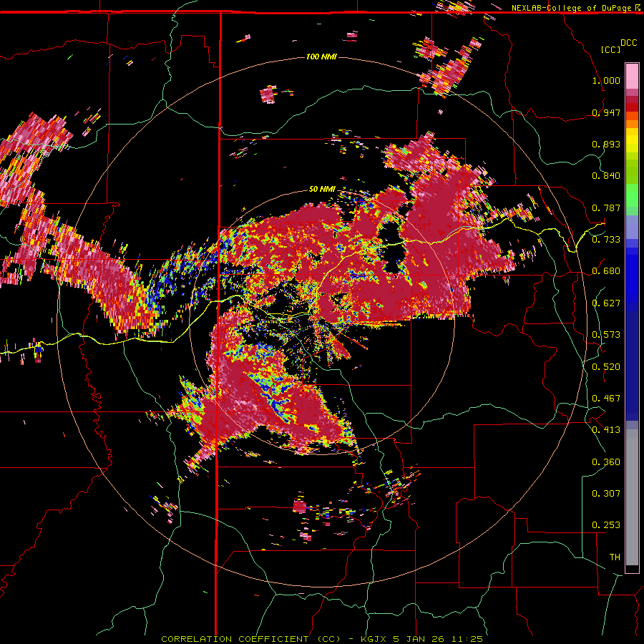Click the 50 NMI range ring label
644x644 pixels.
coord(322,189)
